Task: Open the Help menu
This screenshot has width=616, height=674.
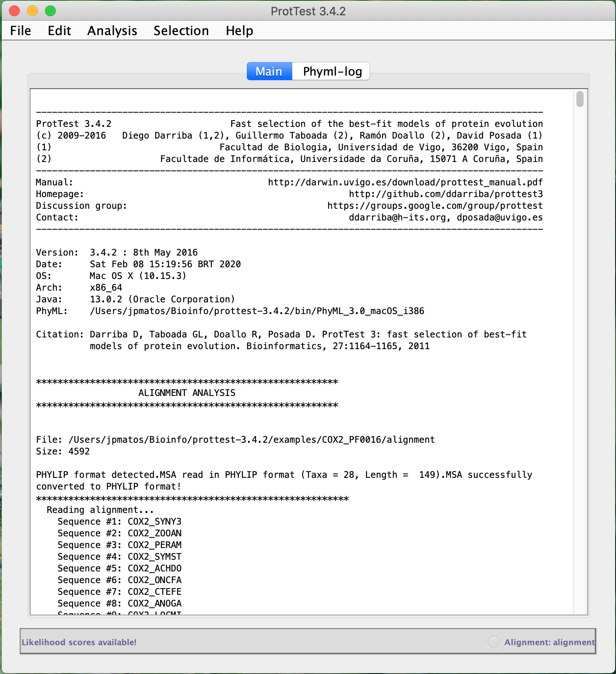Action: pyautogui.click(x=239, y=31)
